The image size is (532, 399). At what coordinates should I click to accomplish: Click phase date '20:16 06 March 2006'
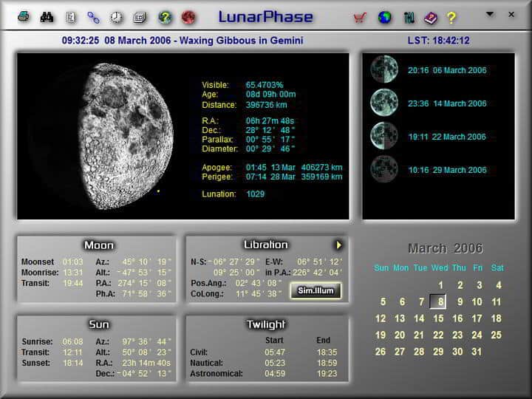point(447,70)
